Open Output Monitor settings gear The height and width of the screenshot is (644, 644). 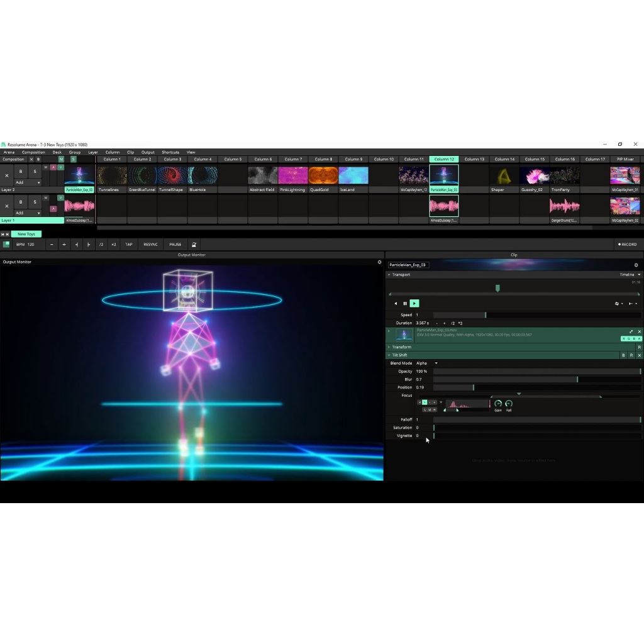click(x=379, y=262)
